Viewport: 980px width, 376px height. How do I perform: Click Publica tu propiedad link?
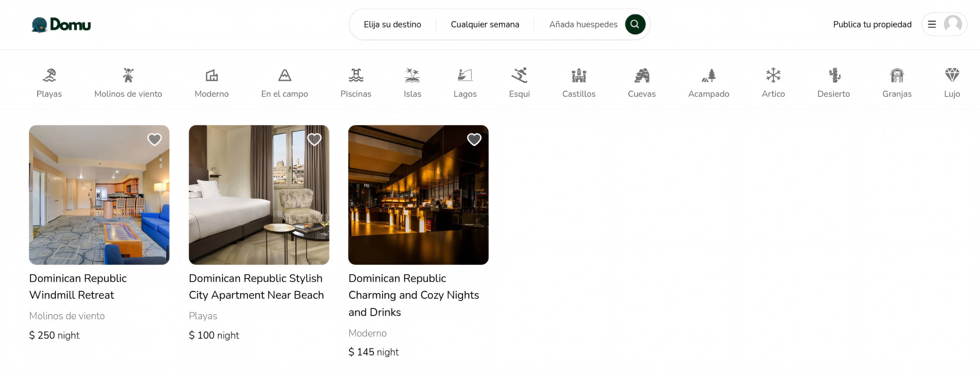872,24
